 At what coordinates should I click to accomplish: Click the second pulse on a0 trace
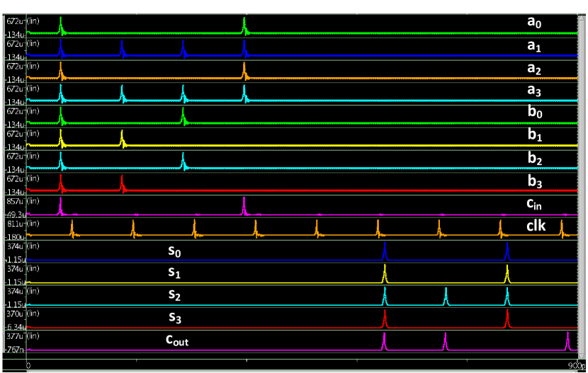pyautogui.click(x=244, y=25)
